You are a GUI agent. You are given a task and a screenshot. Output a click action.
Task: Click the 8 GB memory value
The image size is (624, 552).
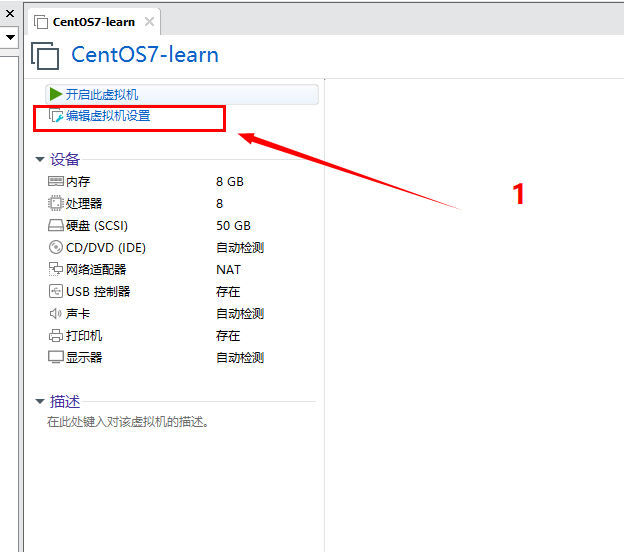click(x=230, y=182)
